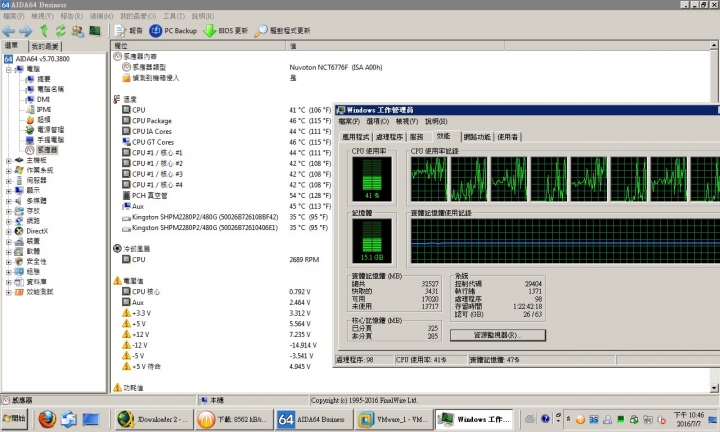Expand the 主機板 motherboard tree node
Screen dimensions: 720x432
pos(9,160)
